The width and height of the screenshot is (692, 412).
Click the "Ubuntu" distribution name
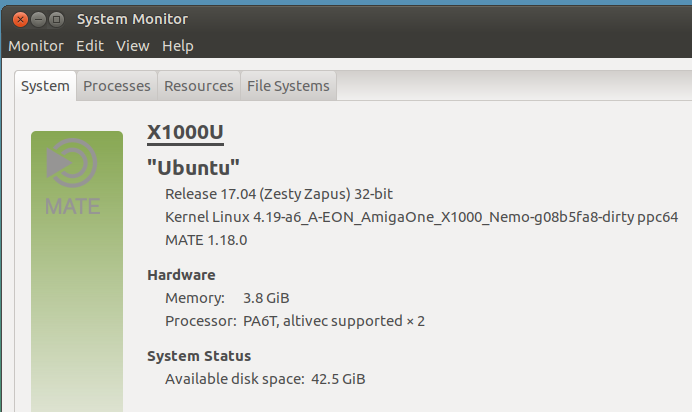(194, 166)
